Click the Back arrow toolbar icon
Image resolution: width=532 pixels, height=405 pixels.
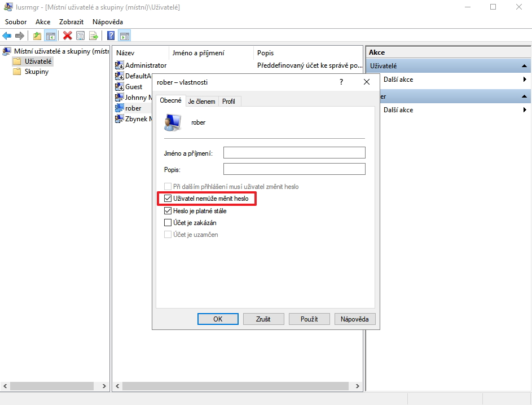pos(7,36)
